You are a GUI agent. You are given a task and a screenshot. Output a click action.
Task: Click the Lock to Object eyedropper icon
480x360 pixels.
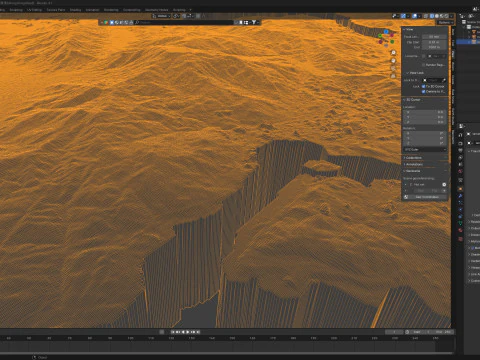coord(444,80)
